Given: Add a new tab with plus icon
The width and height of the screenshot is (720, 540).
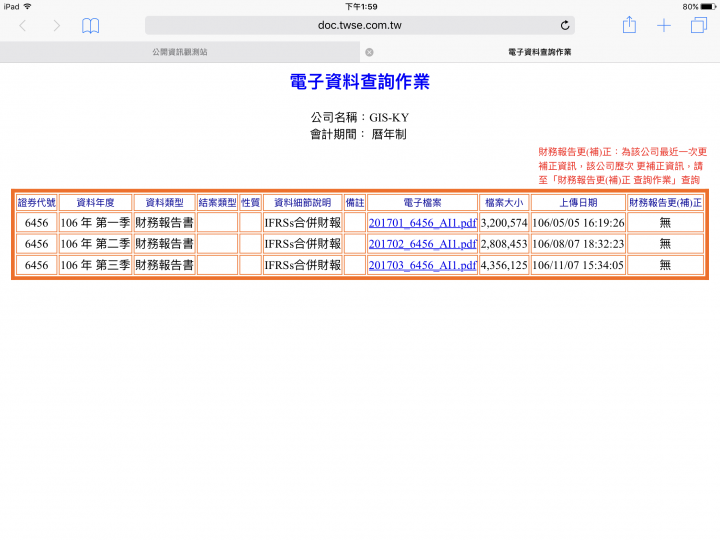Looking at the screenshot, I should (x=664, y=26).
